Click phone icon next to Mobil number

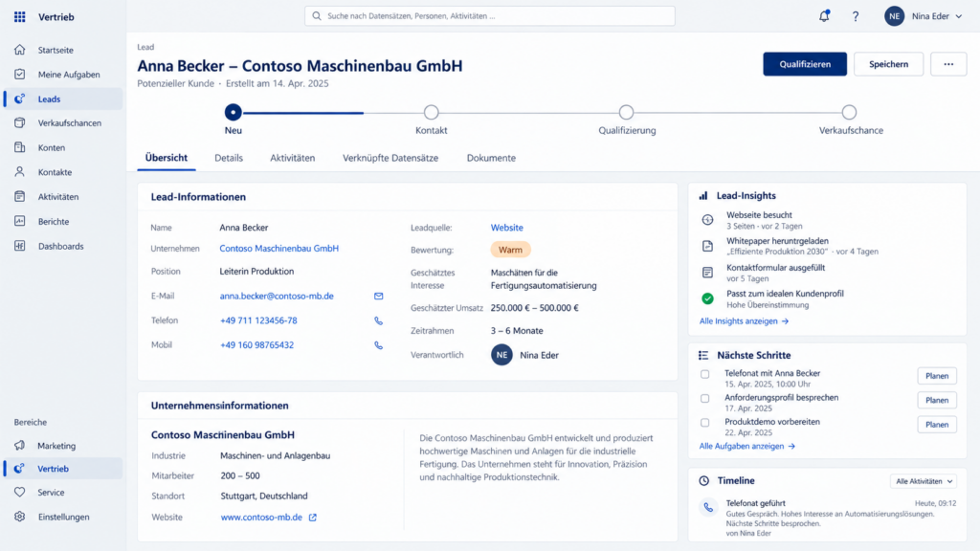click(x=379, y=344)
